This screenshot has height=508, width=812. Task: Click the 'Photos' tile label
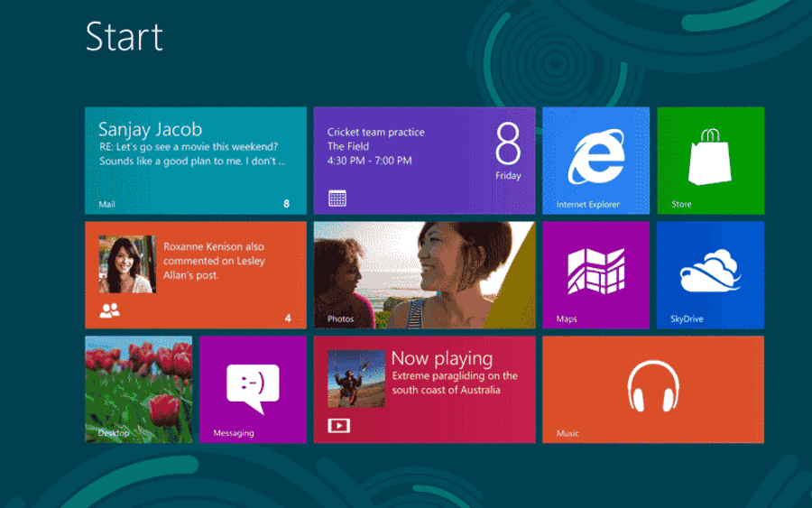click(340, 319)
